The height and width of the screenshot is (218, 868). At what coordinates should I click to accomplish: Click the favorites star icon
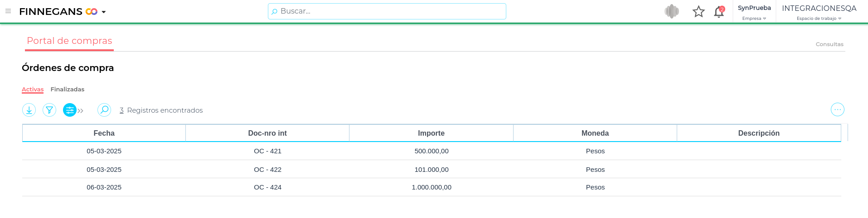(698, 12)
